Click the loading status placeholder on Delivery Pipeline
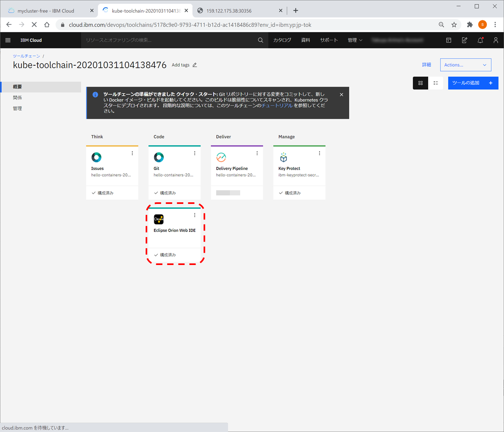 coord(228,193)
